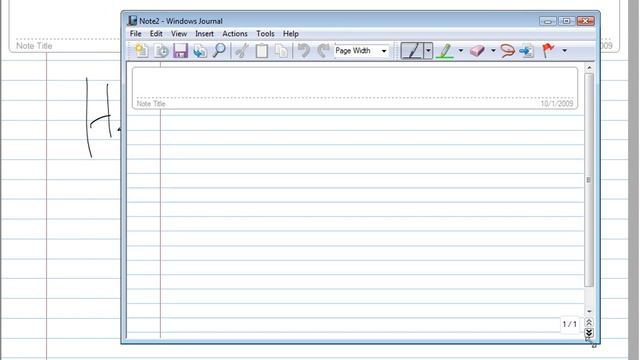The height and width of the screenshot is (360, 640).
Task: Open the Flag options dropdown arrow
Action: pyautogui.click(x=564, y=51)
